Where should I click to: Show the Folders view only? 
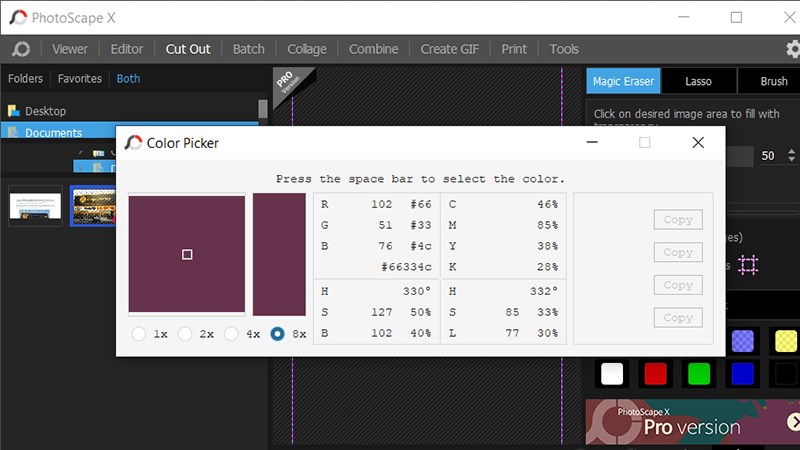click(x=26, y=79)
